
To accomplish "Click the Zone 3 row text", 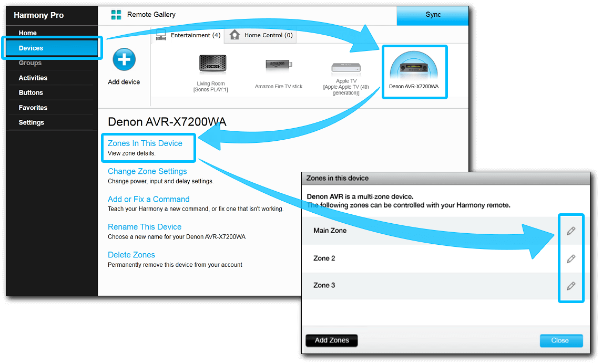I will 324,285.
